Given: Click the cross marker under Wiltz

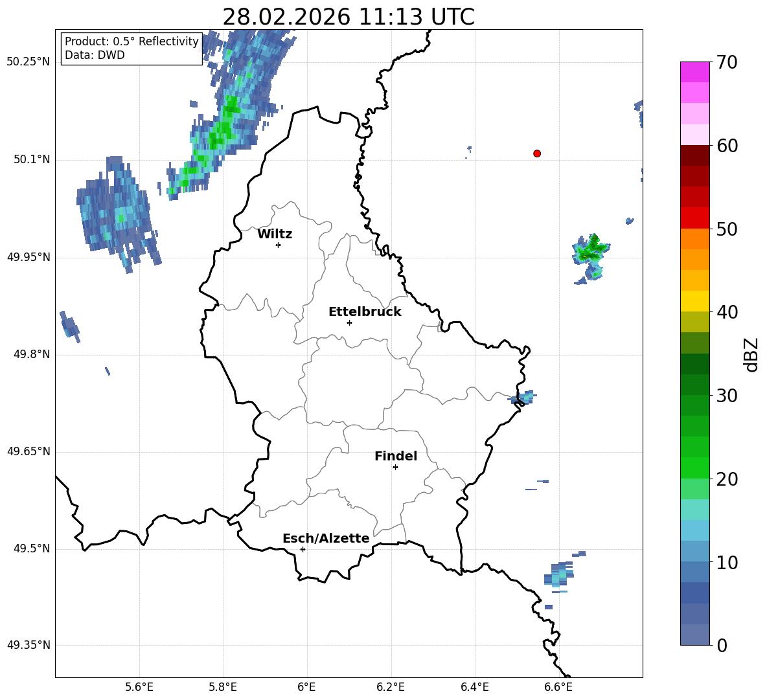Looking at the screenshot, I should coord(279,245).
